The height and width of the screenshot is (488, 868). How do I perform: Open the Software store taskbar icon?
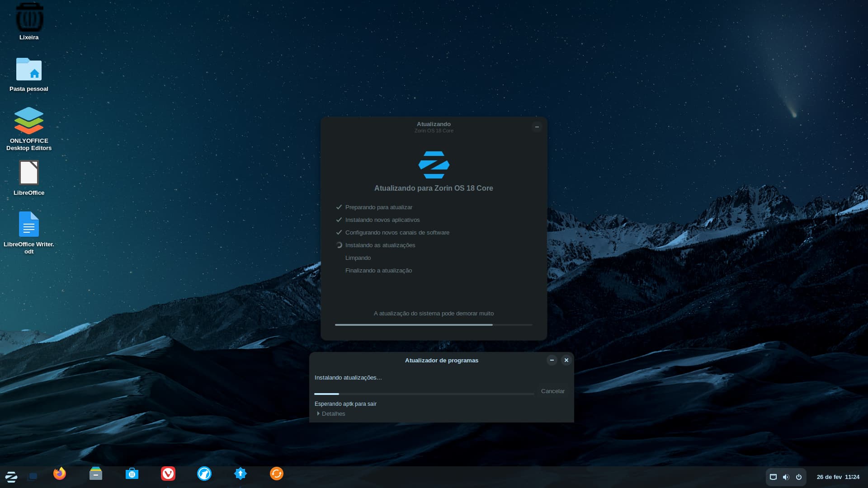tap(132, 474)
